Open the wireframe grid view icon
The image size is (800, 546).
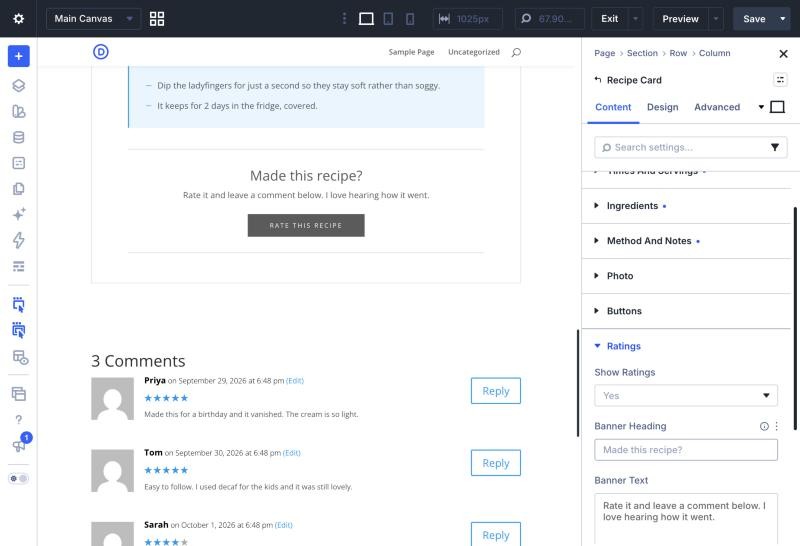(x=157, y=19)
